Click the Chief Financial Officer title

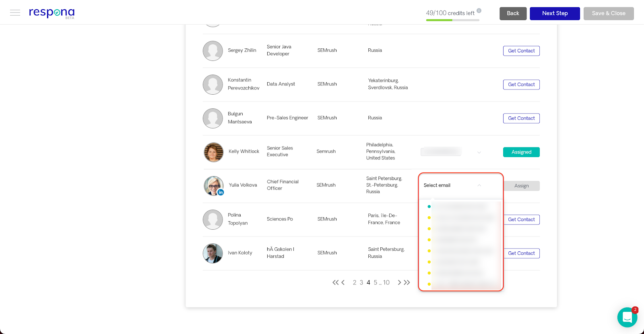(283, 185)
